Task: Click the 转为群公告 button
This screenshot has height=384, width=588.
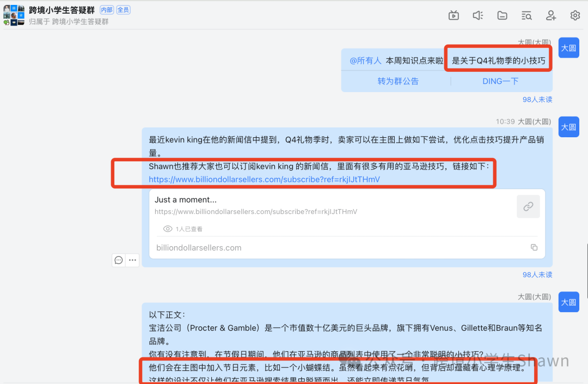Action: 399,81
